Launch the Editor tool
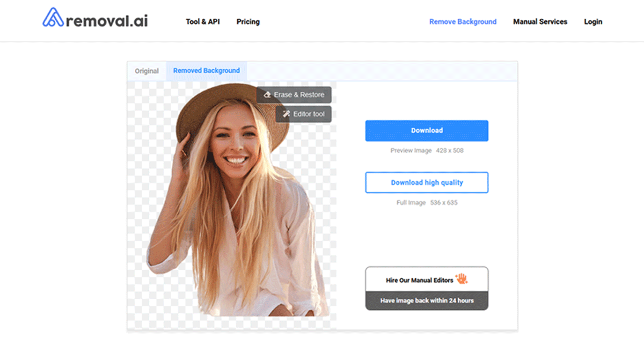Screen dimensions: 644x338 tap(304, 114)
